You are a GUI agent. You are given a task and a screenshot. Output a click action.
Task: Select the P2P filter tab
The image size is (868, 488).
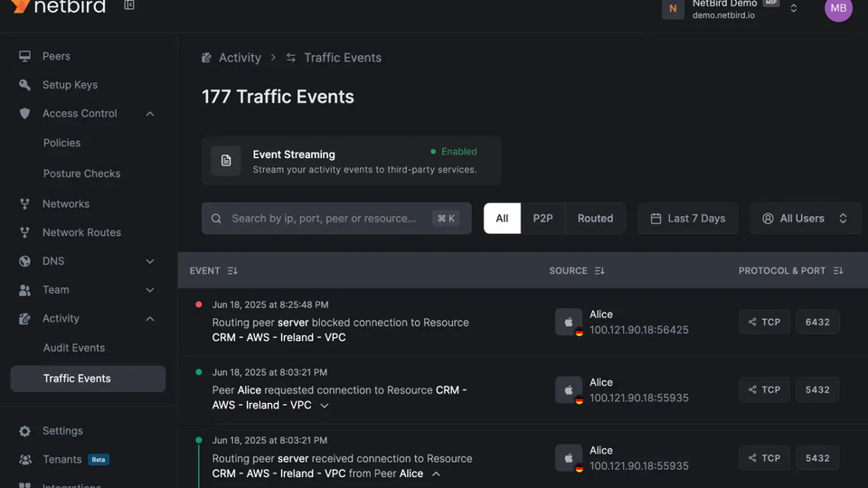click(x=543, y=219)
